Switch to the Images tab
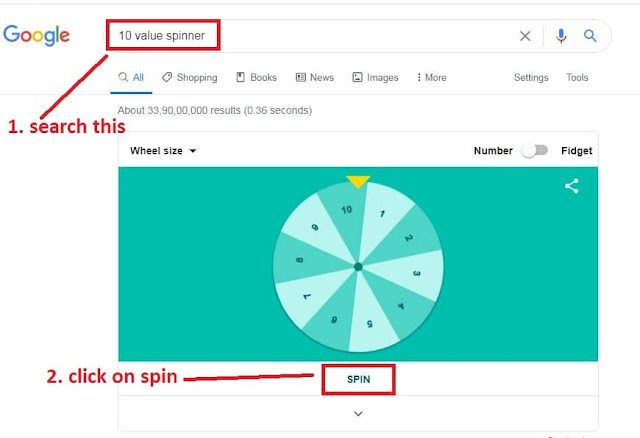This screenshot has height=438, width=640. pyautogui.click(x=375, y=78)
